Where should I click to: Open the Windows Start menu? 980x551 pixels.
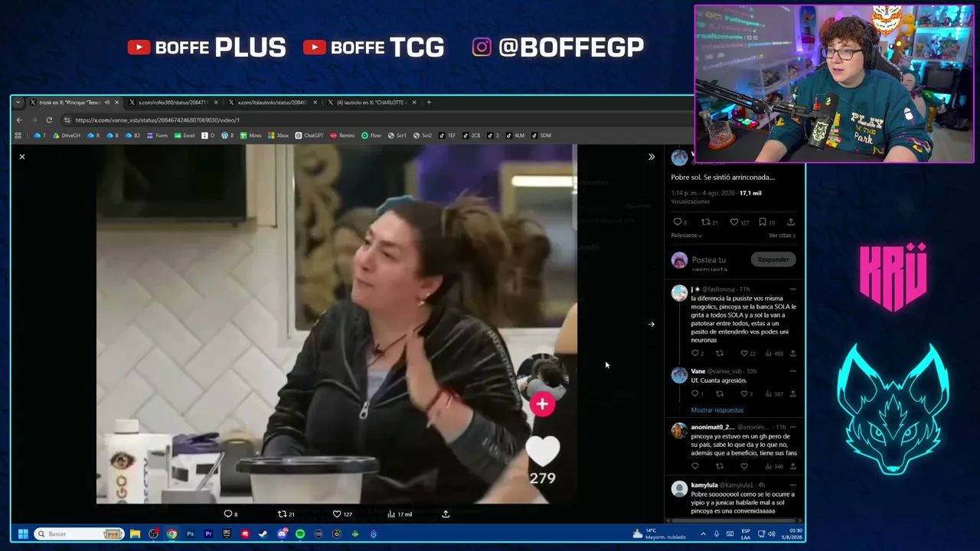[x=23, y=534]
